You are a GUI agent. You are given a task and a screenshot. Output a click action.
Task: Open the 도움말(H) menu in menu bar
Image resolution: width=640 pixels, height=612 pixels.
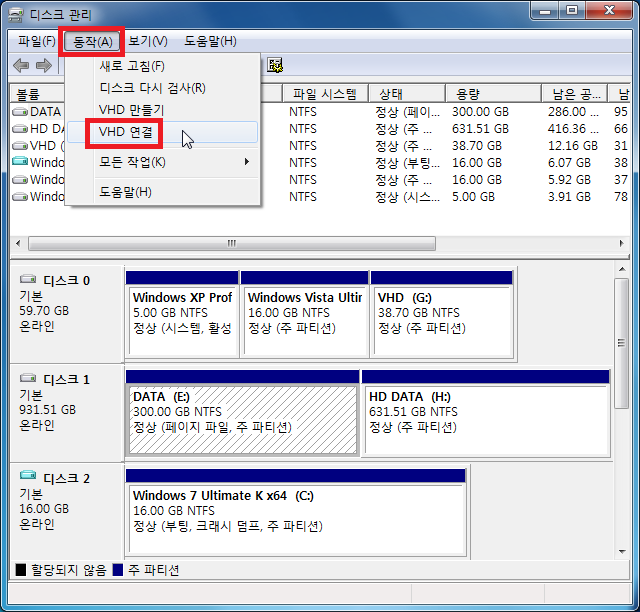pyautogui.click(x=210, y=41)
